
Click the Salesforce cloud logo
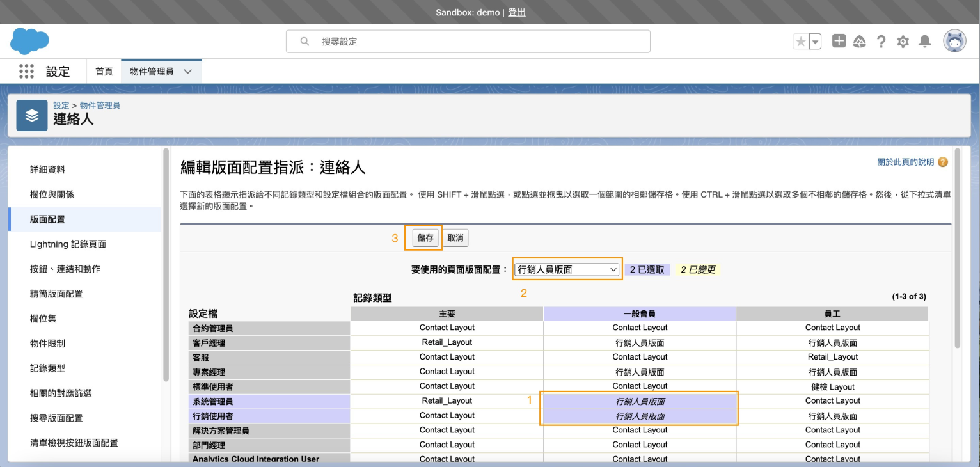pyautogui.click(x=29, y=42)
